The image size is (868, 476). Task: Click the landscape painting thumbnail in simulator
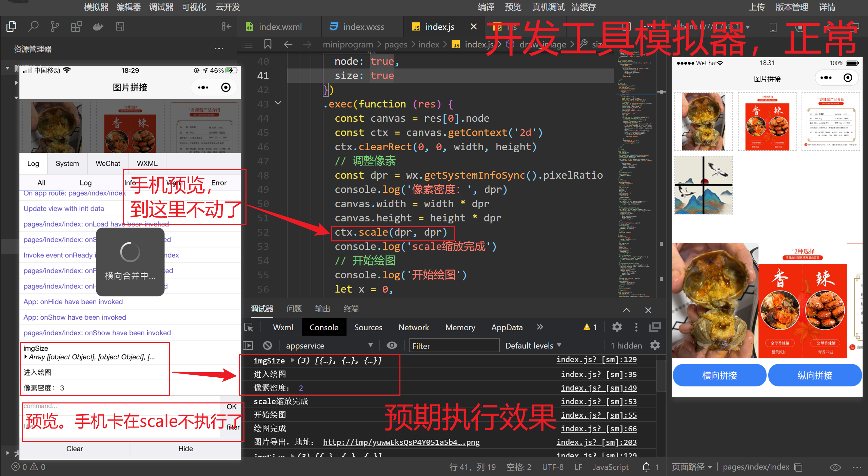click(x=704, y=185)
